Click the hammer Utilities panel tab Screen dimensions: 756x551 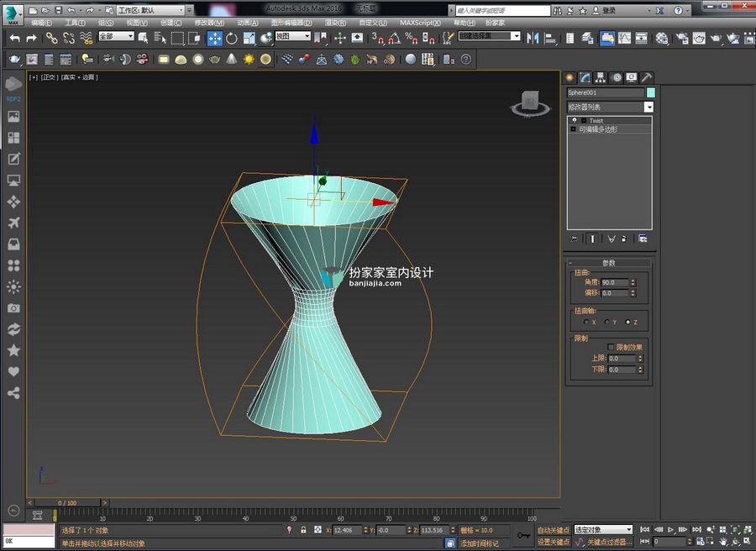coord(647,77)
